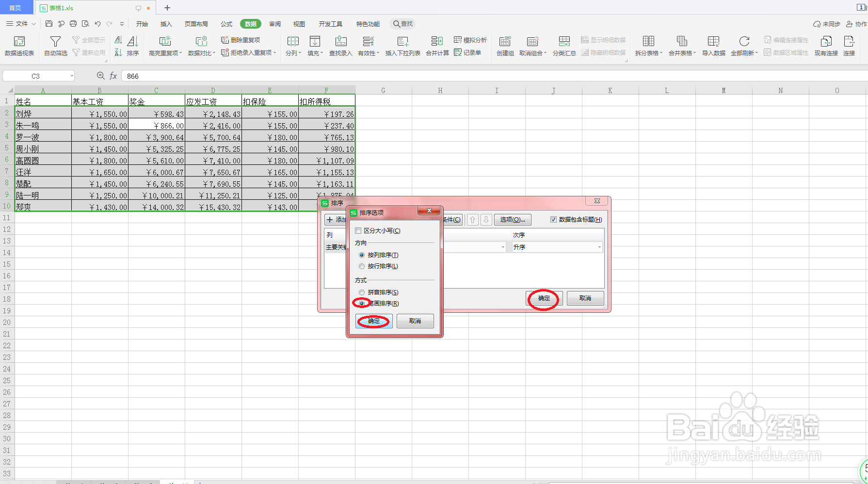Open the order (升序) dropdown in Sort dialog
This screenshot has height=484, width=868.
coord(557,247)
